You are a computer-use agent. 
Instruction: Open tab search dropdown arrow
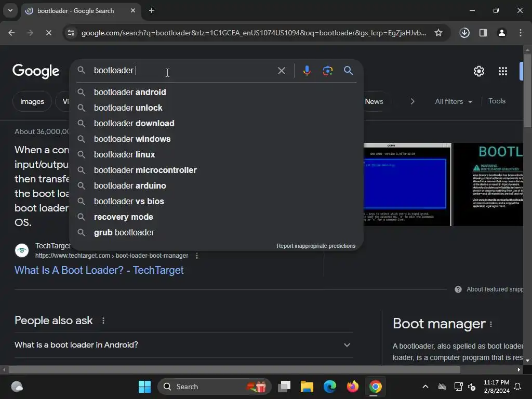10,10
